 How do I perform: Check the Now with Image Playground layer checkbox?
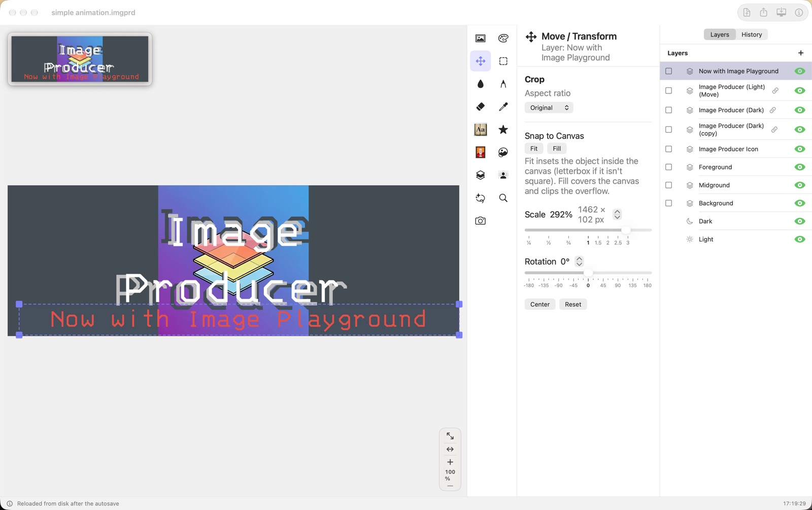pos(669,71)
